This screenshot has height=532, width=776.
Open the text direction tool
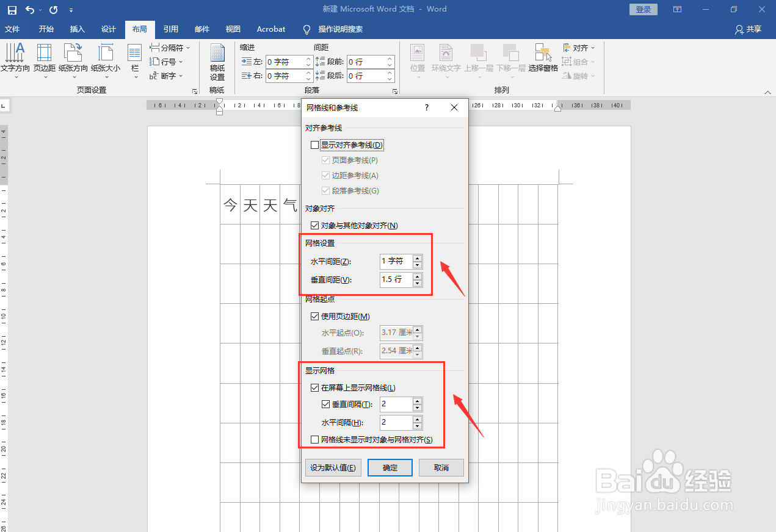click(15, 62)
